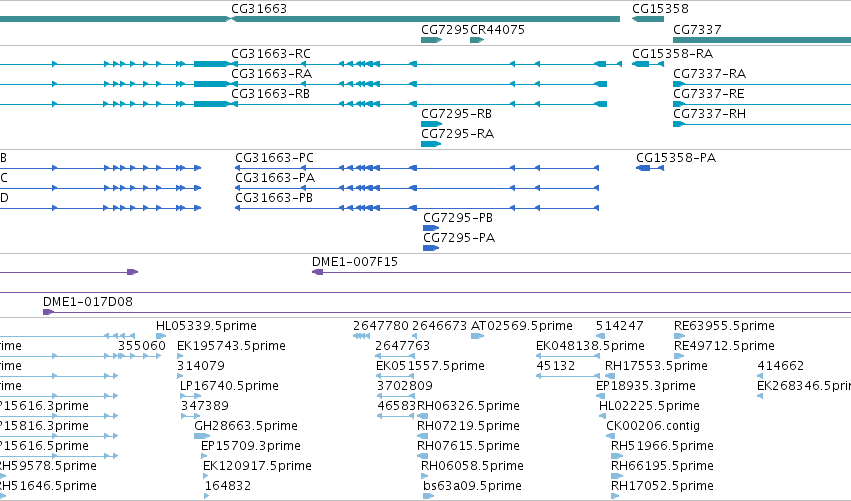Screen dimensions: 851x501
Task: Select the 3702809 feature label
Action: tap(405, 386)
